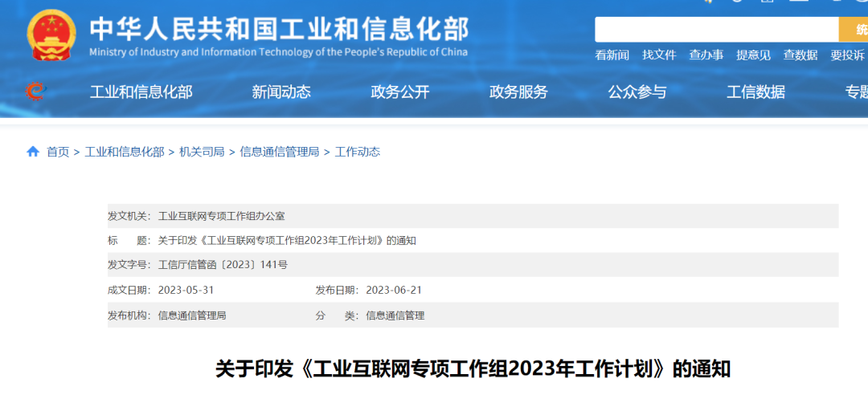The width and height of the screenshot is (868, 399).
Task: Go to 提意见 quick link
Action: (753, 55)
